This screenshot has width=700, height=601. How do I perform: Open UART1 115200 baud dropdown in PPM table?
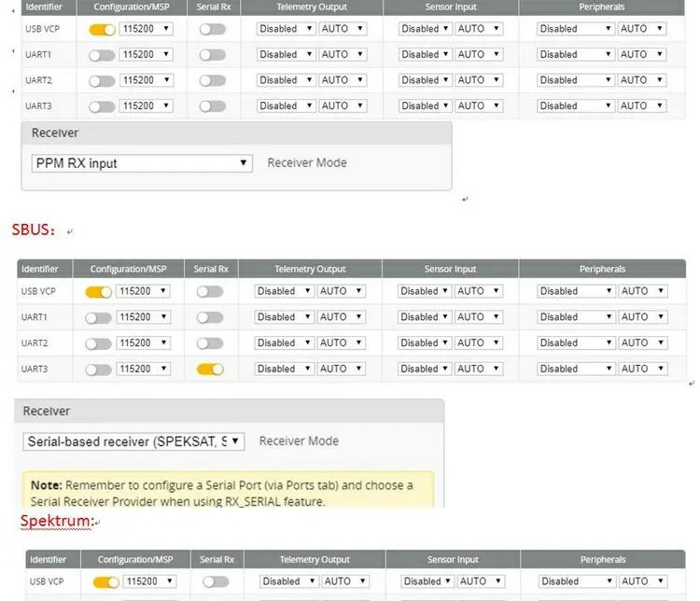[146, 54]
